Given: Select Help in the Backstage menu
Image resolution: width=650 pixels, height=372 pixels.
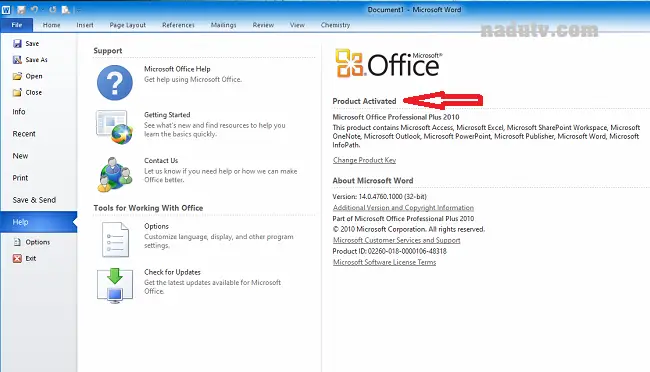Looking at the screenshot, I should point(38,222).
